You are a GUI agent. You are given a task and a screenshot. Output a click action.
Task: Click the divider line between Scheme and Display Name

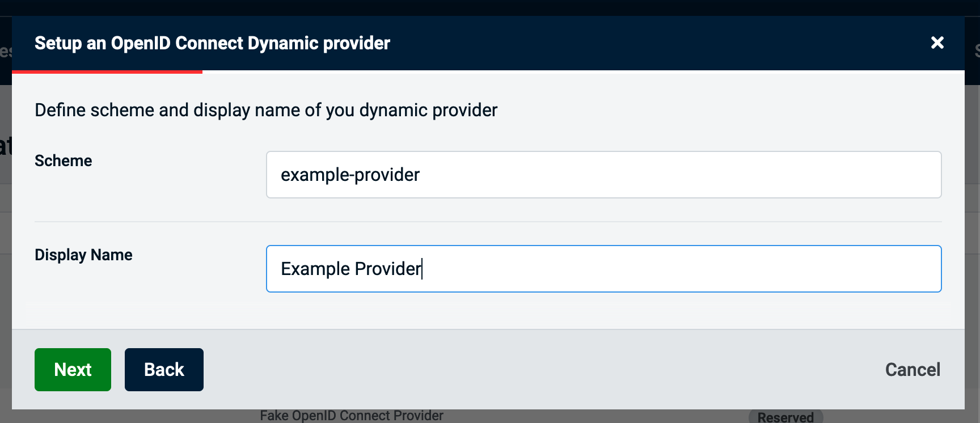pyautogui.click(x=488, y=222)
